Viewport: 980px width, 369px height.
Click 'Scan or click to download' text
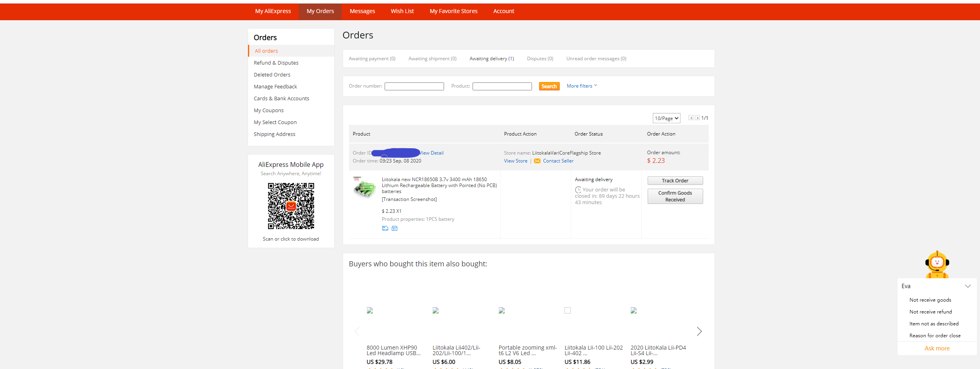pyautogui.click(x=291, y=239)
